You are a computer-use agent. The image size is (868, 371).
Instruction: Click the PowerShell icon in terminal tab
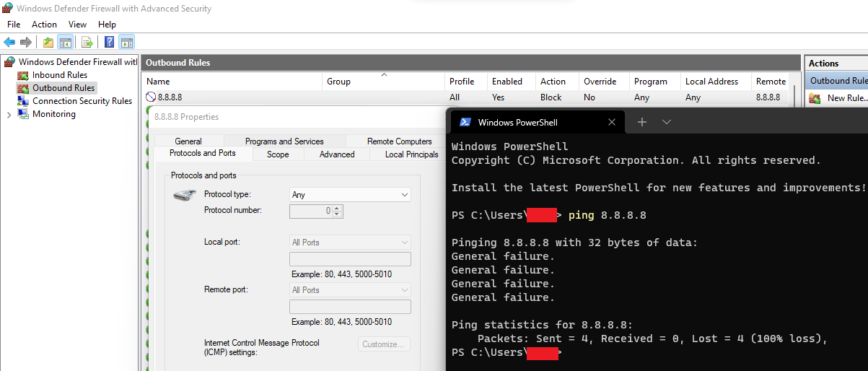coord(466,122)
